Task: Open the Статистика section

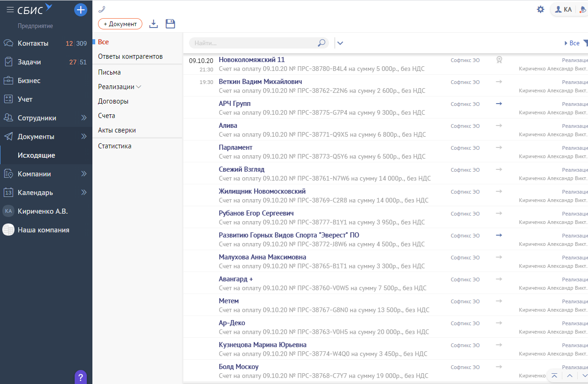Action: [114, 146]
